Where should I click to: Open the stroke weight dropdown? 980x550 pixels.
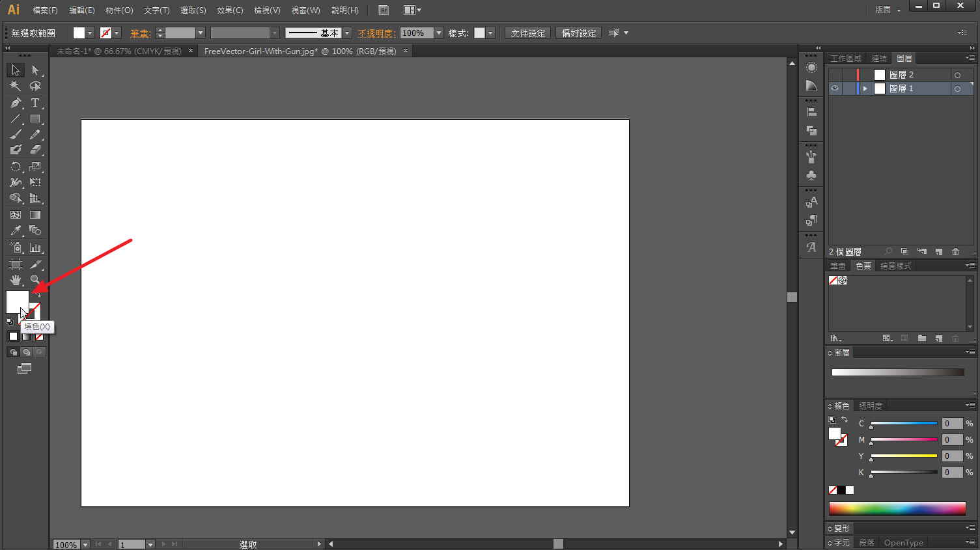(201, 33)
